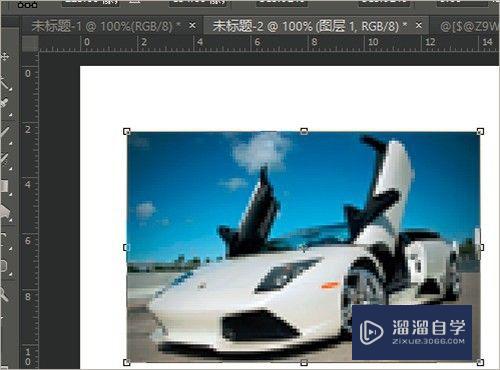500x370 pixels.
Task: Select the Move tool in the toolbar
Action: tap(5, 57)
